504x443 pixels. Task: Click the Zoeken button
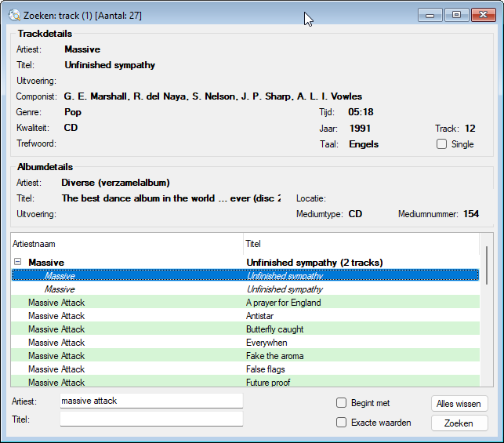[459, 423]
